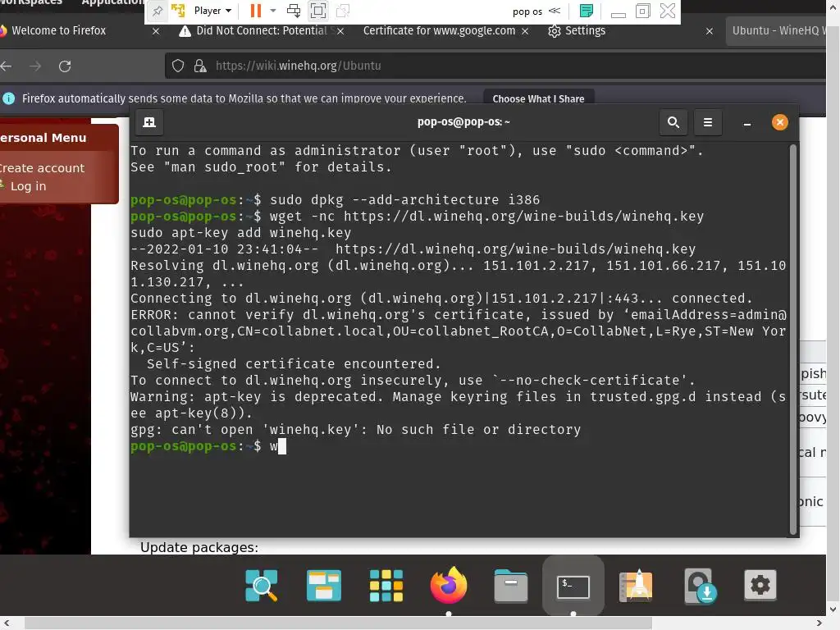840x630 pixels.
Task: Click the terminal command prompt line
Action: [x=459, y=445]
